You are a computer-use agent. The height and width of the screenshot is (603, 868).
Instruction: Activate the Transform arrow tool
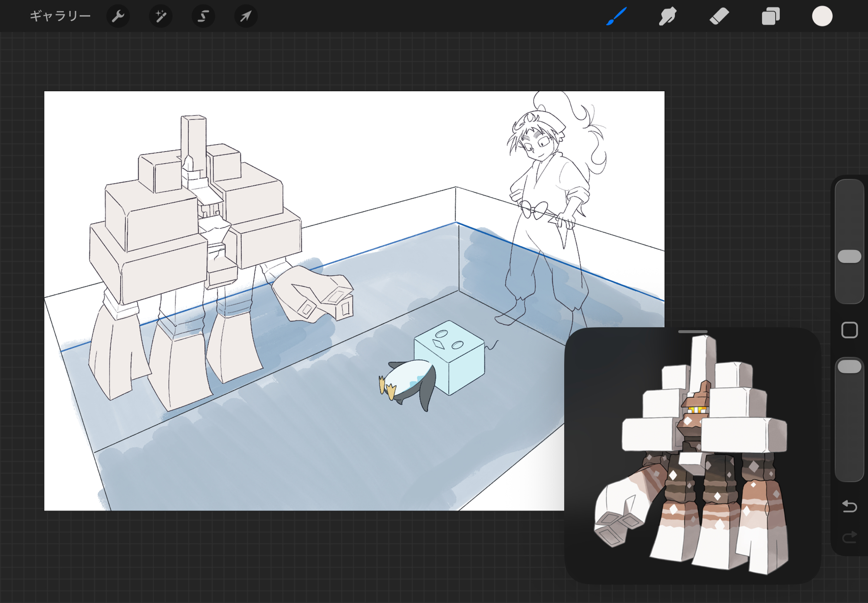[246, 16]
